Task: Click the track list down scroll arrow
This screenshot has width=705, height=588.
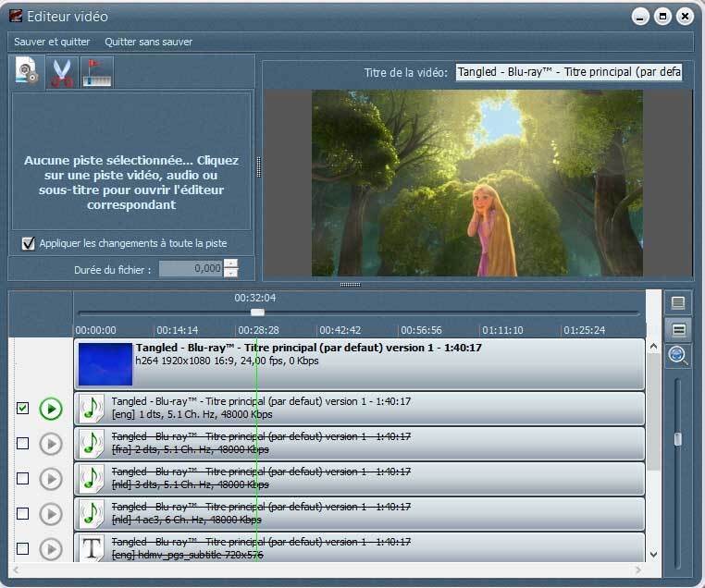Action: pyautogui.click(x=654, y=555)
